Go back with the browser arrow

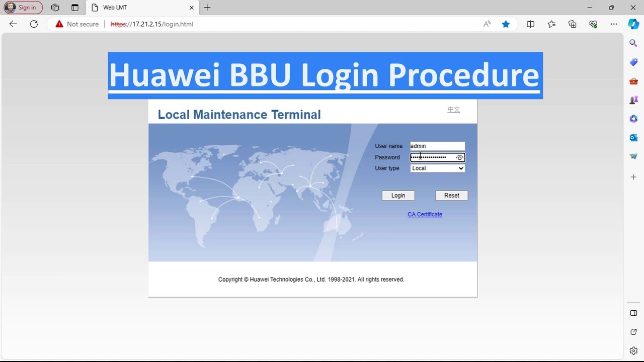13,24
